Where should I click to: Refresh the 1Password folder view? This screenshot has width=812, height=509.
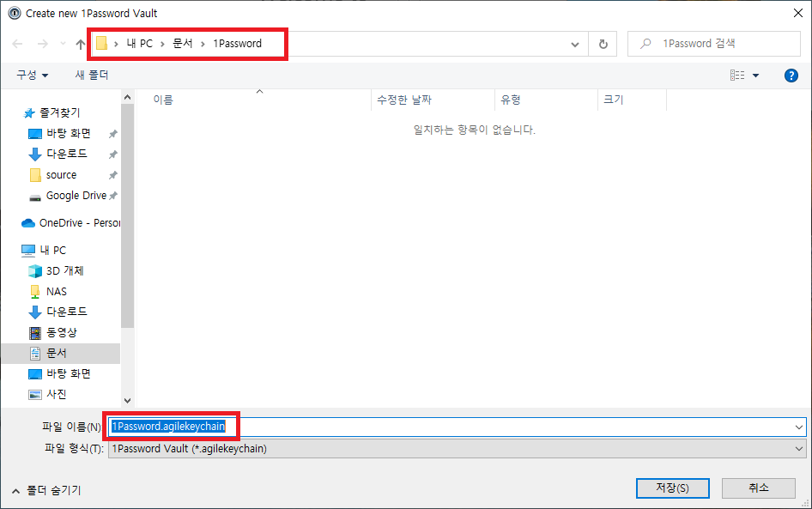(603, 44)
